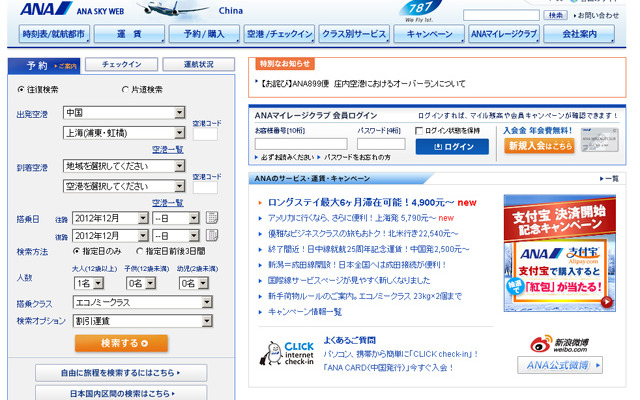Click the ANA mileage card image
640x400 pixels.
coord(600,140)
